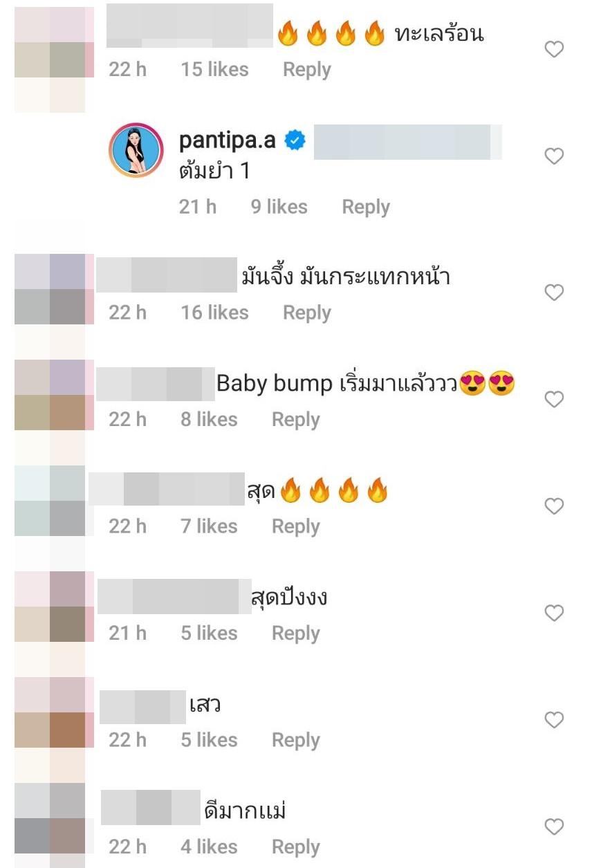View 8 likes on Baby bump comment
The height and width of the screenshot is (868, 601).
click(x=209, y=419)
